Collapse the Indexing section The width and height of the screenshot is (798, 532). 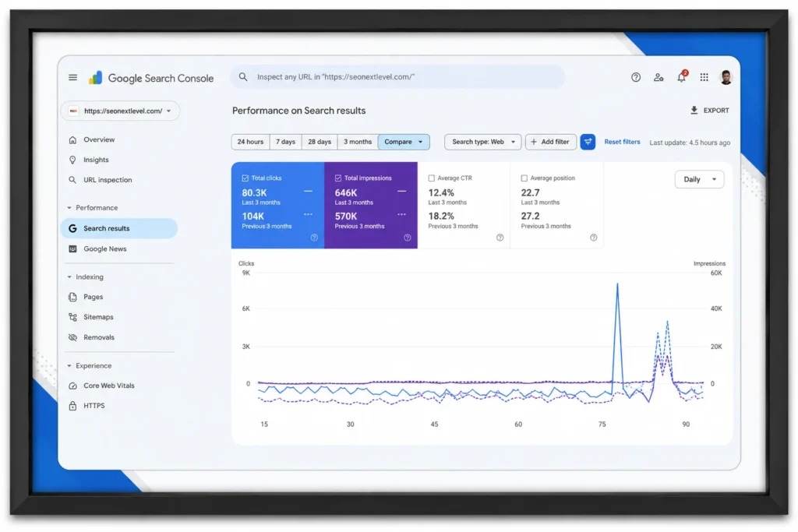point(69,277)
